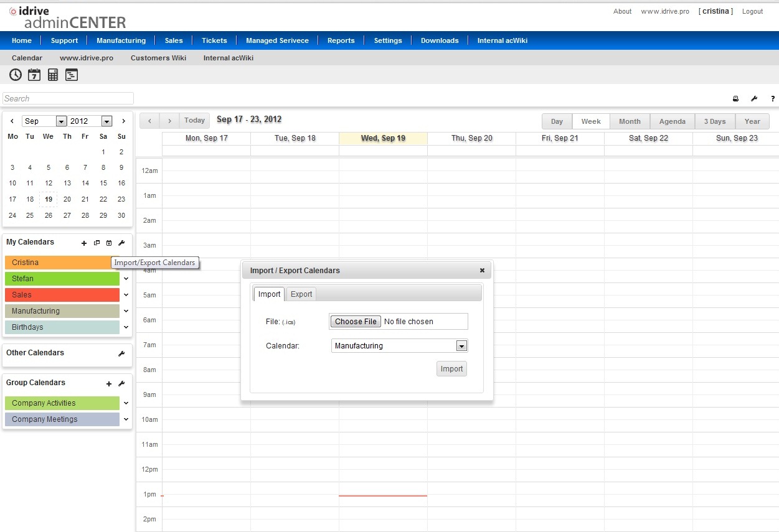Expand the Sales calendar options chevron
The width and height of the screenshot is (779, 532).
coord(126,295)
